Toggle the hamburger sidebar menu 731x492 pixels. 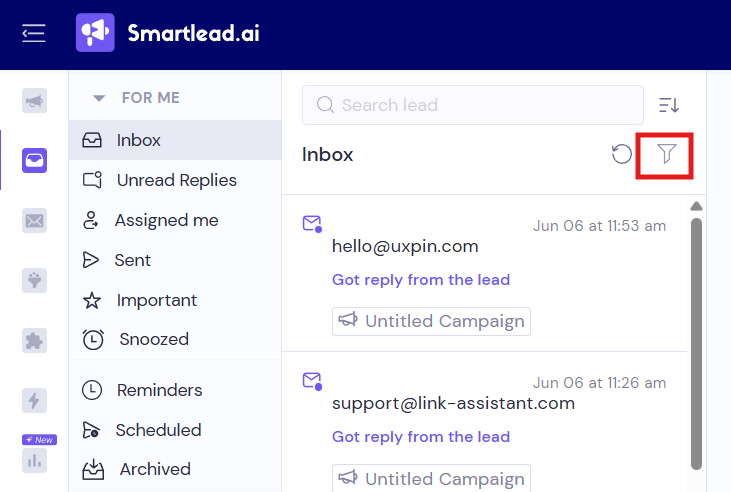tap(34, 33)
